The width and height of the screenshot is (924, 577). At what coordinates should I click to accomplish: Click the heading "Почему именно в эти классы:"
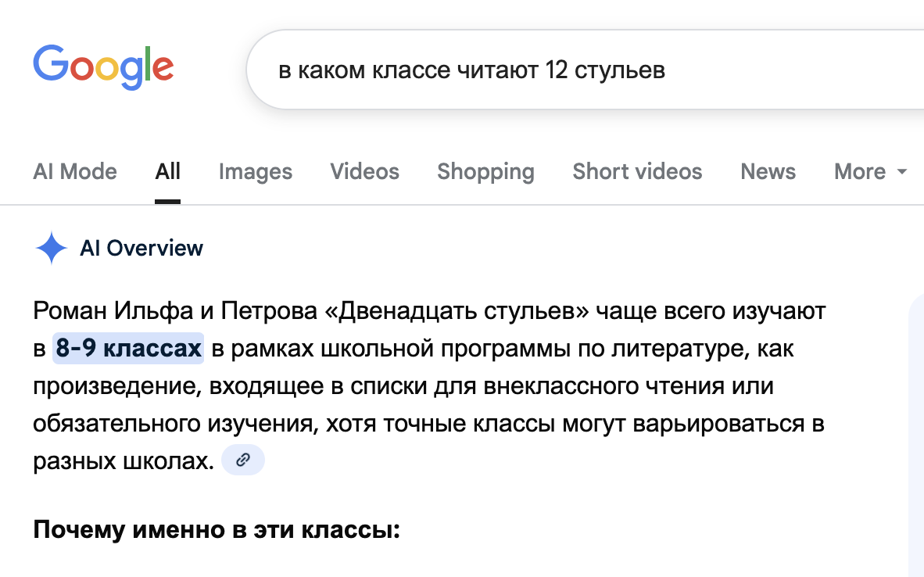pyautogui.click(x=217, y=529)
